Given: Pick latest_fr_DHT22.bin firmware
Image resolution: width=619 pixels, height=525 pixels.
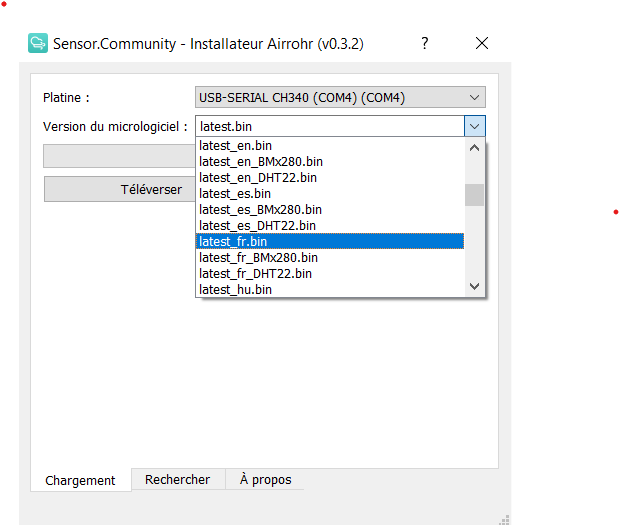Looking at the screenshot, I should [x=330, y=274].
